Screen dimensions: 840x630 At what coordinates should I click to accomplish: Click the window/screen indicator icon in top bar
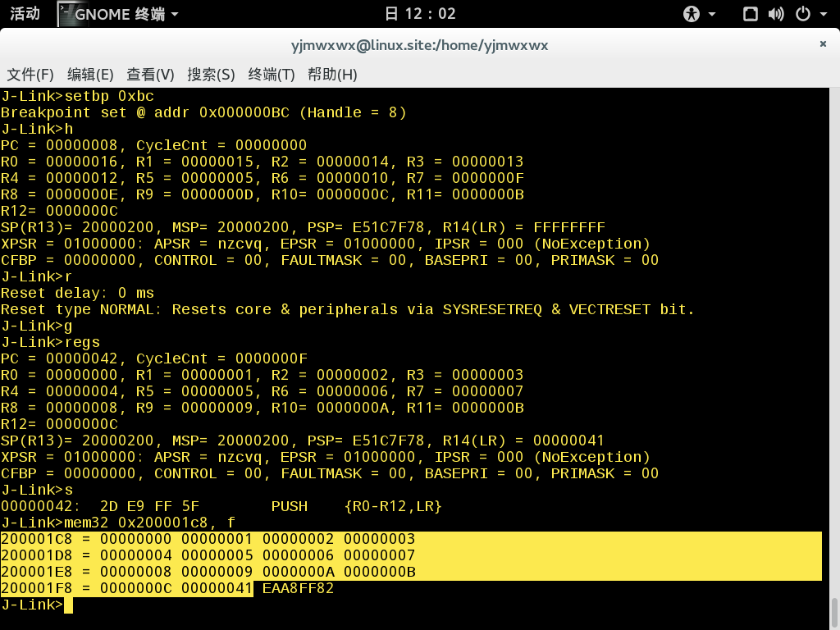751,14
